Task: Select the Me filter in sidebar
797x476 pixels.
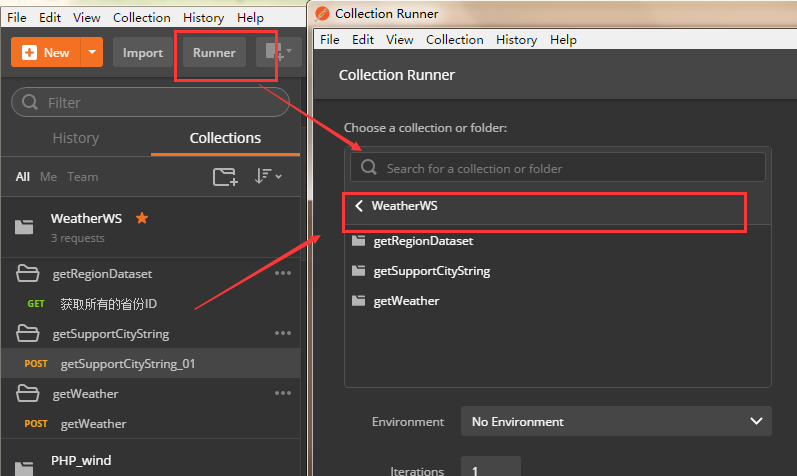Action: pyautogui.click(x=48, y=177)
